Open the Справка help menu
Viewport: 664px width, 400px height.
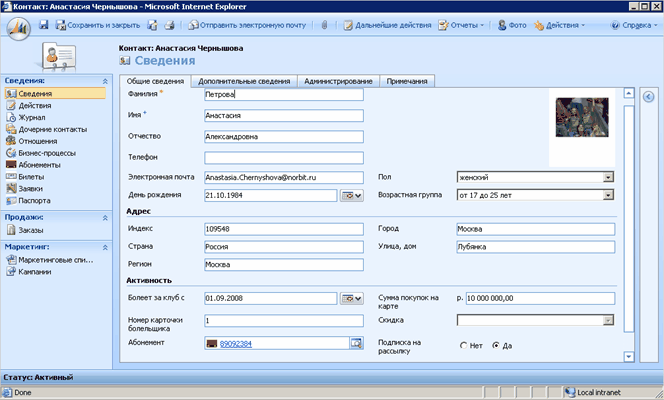coord(634,25)
